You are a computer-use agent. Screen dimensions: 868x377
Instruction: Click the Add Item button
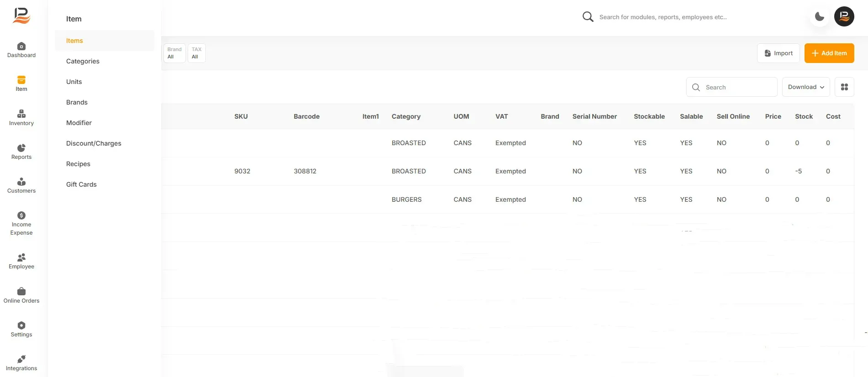click(x=829, y=53)
